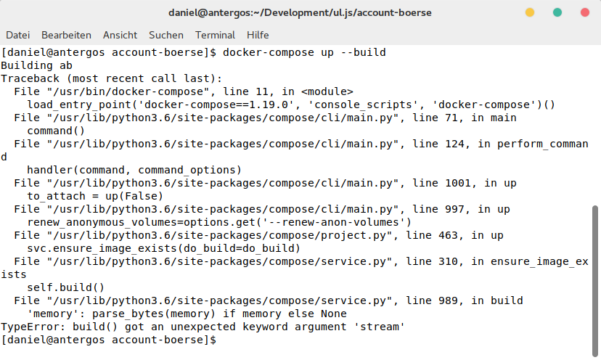
Task: Open the Hilfe menu
Action: (x=258, y=35)
